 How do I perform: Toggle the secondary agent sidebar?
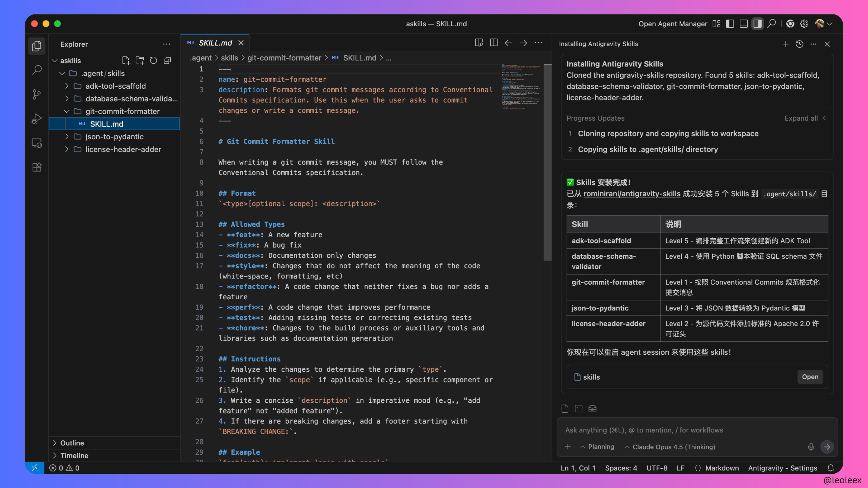[x=757, y=24]
